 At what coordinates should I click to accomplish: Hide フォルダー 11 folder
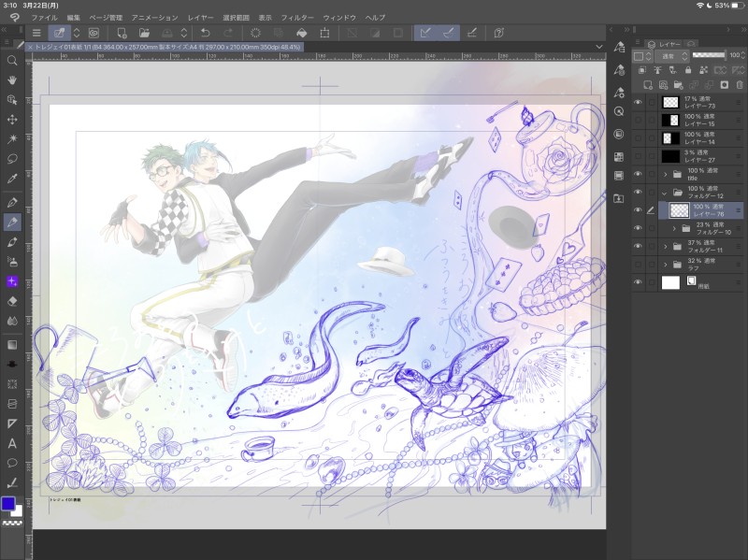[x=638, y=246]
